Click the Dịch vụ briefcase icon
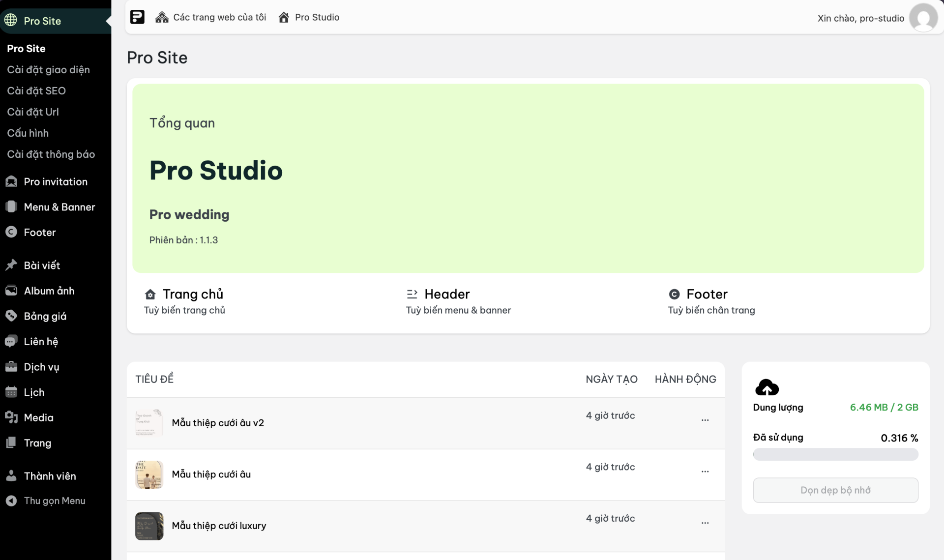Viewport: 944px width, 560px height. point(11,367)
